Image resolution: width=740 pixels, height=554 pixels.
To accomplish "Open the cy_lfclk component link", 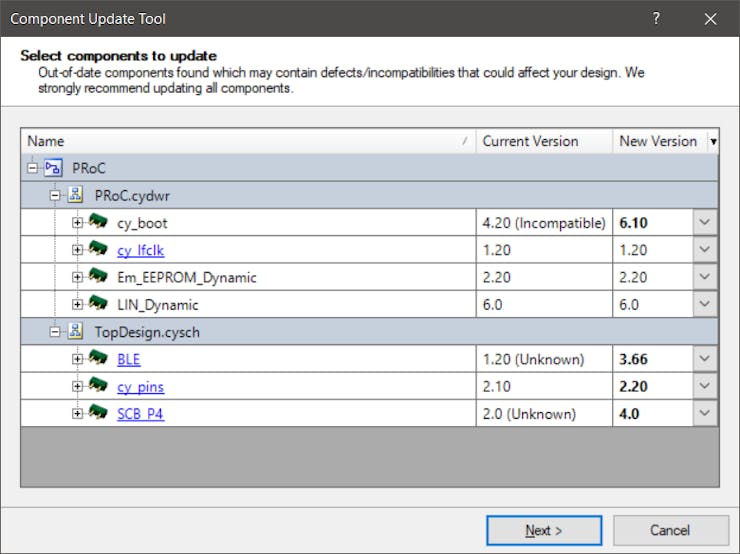I will tap(140, 250).
